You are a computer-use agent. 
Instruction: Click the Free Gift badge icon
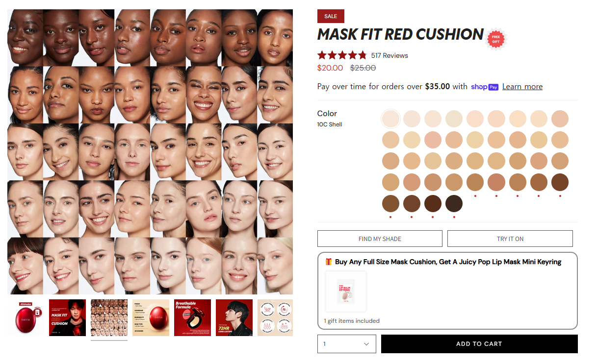[x=495, y=39]
